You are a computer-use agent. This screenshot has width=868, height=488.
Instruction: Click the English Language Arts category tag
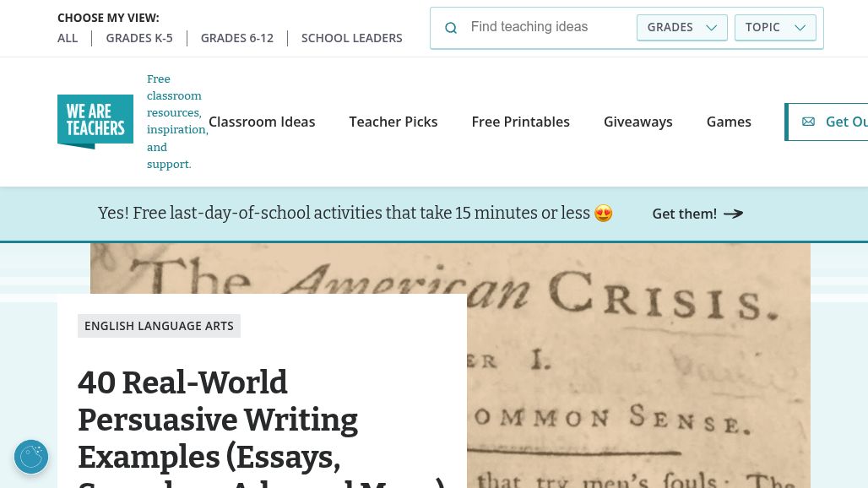pos(159,326)
